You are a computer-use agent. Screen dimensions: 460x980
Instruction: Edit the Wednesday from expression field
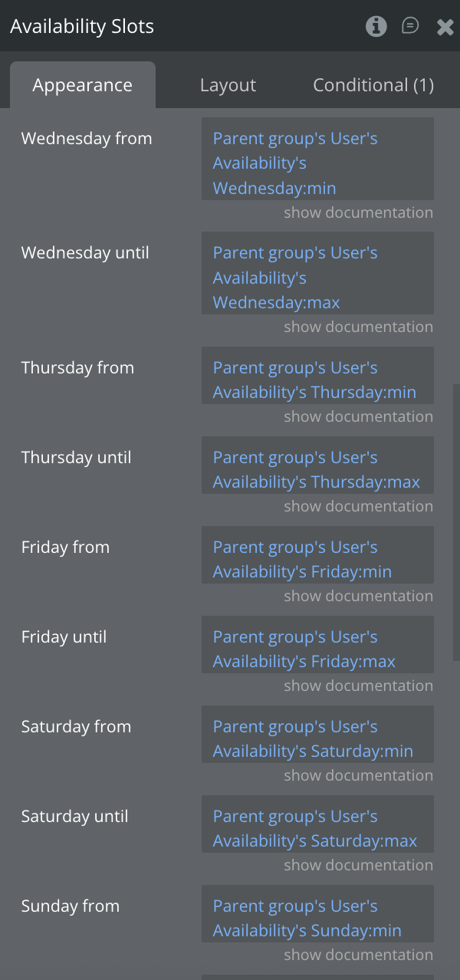(x=317, y=163)
